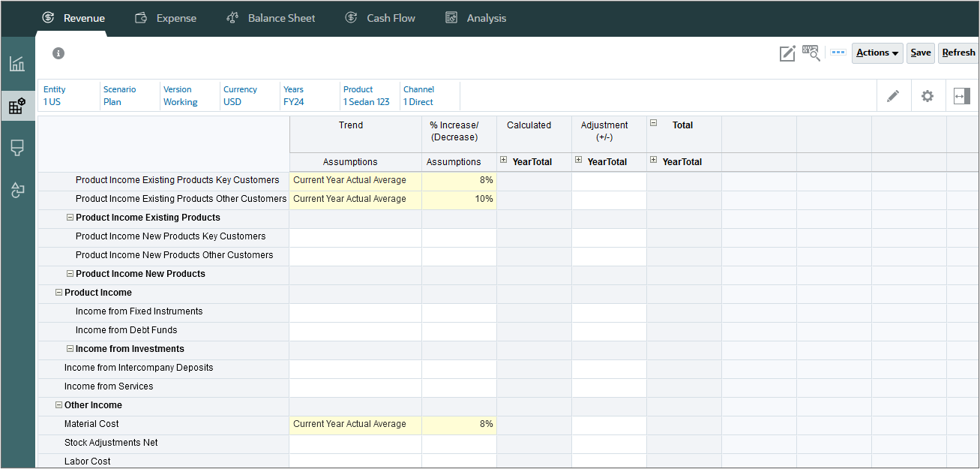The width and height of the screenshot is (980, 469).
Task: Click the pencil edit members icon
Action: click(893, 96)
